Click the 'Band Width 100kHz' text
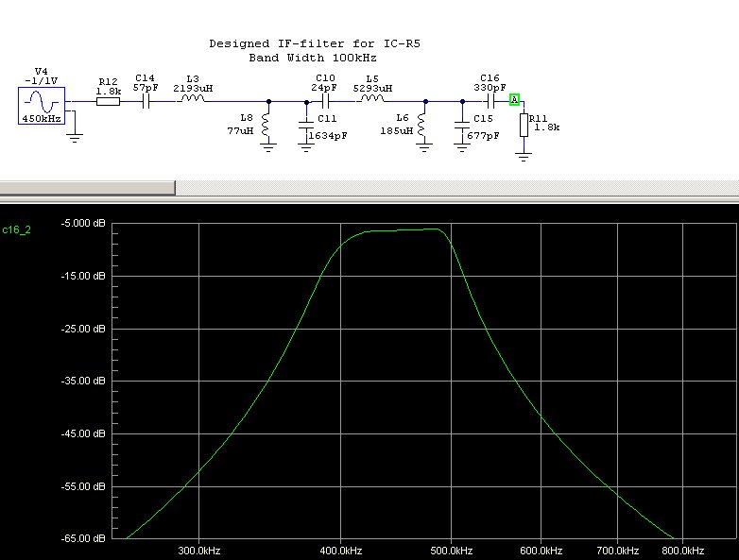This screenshot has height=560, width=739. pyautogui.click(x=313, y=58)
